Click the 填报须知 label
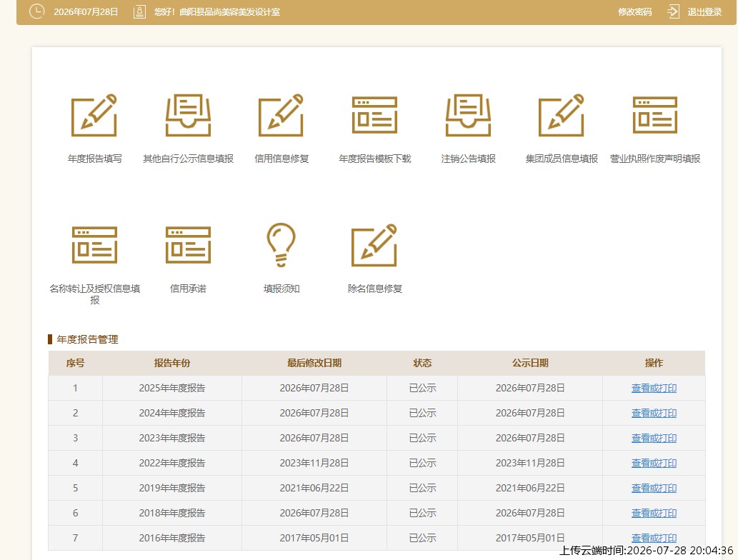The width and height of the screenshot is (738, 560). [x=281, y=289]
